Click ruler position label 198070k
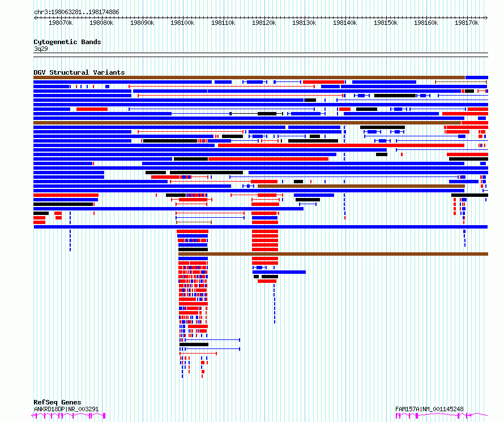 click(x=61, y=23)
